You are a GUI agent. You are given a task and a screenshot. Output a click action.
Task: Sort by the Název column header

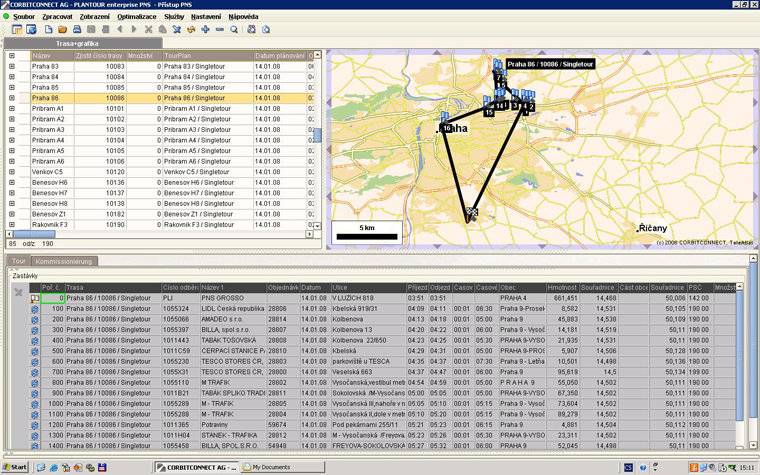tap(52, 56)
